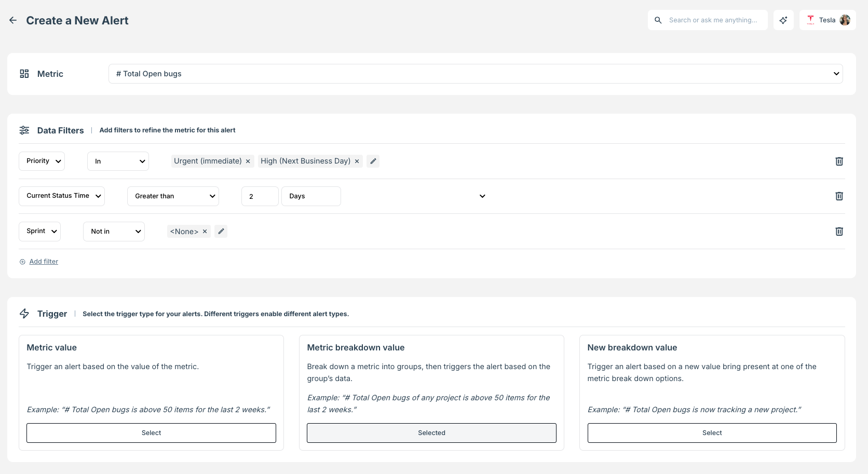868x474 pixels.
Task: Change the Days value input from 2
Action: tap(260, 196)
